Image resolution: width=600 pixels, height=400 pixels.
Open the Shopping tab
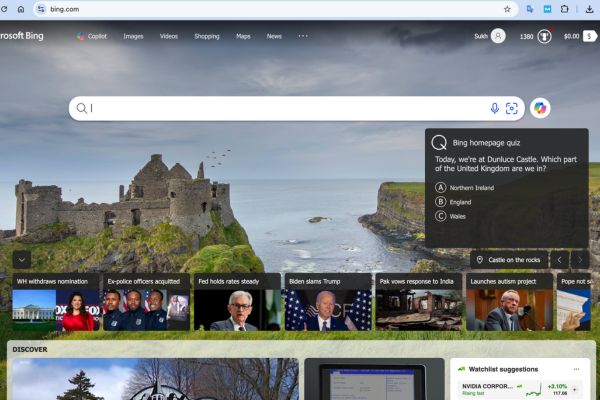point(207,36)
